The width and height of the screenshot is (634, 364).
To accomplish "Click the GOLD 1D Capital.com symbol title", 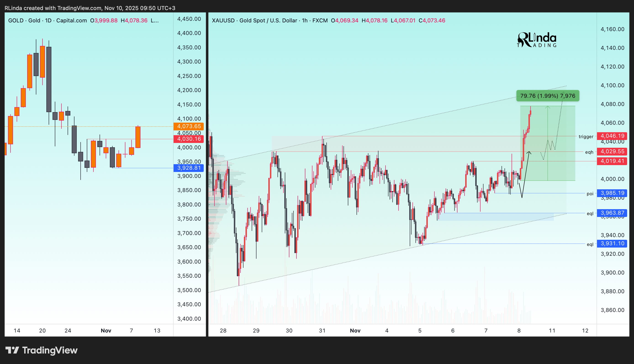I will click(x=48, y=21).
